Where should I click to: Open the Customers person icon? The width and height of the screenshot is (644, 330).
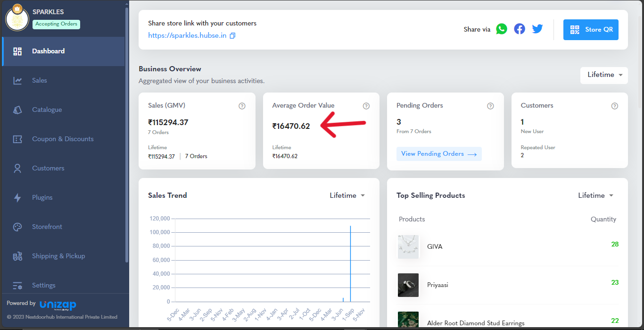coord(17,169)
